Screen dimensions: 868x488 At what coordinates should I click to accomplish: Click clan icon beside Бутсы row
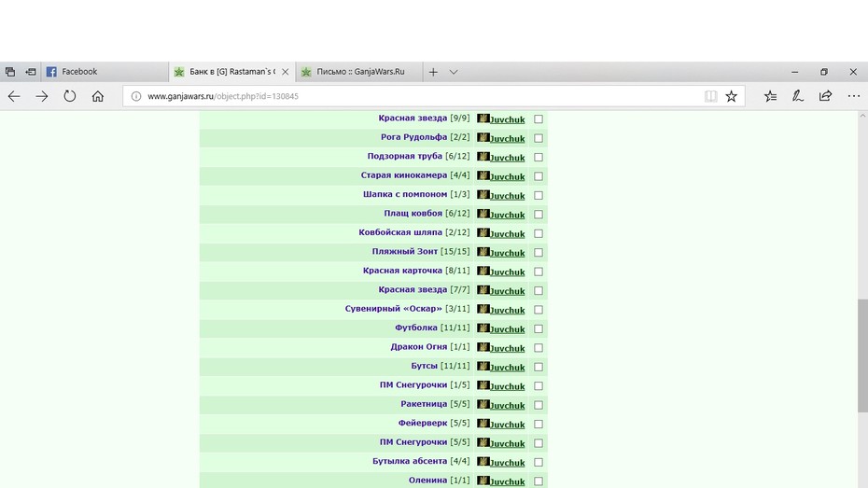(483, 367)
